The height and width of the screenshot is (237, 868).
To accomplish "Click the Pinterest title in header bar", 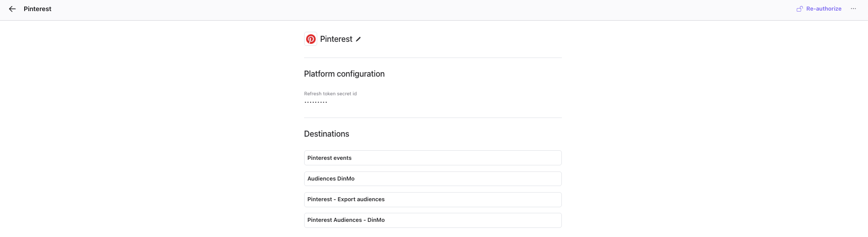I will pos(37,9).
